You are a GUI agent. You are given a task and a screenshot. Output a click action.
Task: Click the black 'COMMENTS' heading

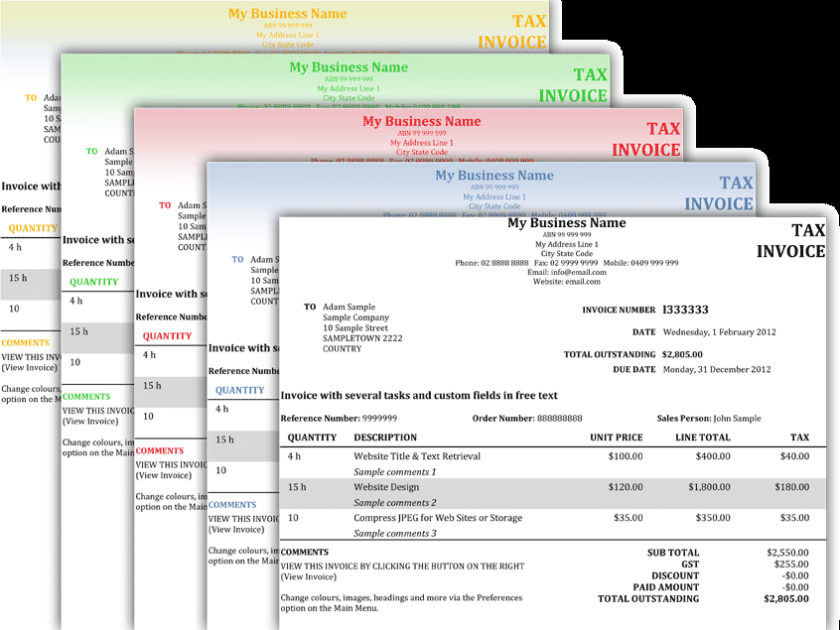click(304, 552)
